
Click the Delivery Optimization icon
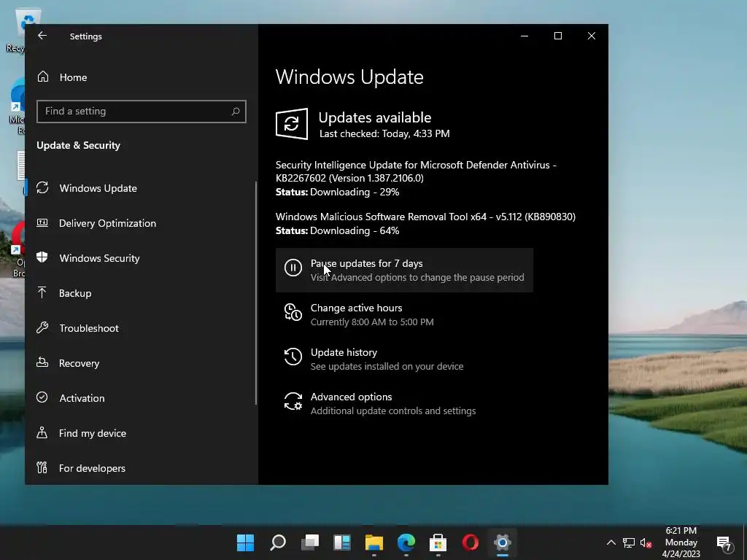click(42, 222)
